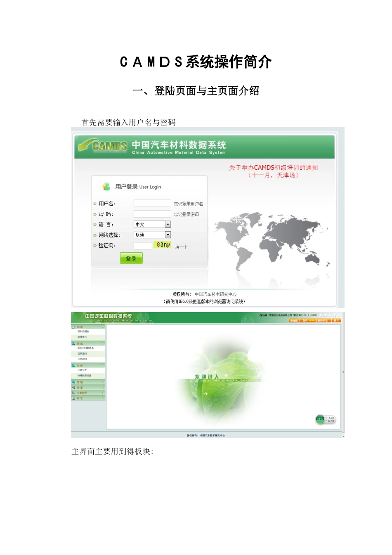The width and height of the screenshot is (392, 555).
Task: Open the 网络选择 dropdown showing 联通
Action: pos(152,235)
